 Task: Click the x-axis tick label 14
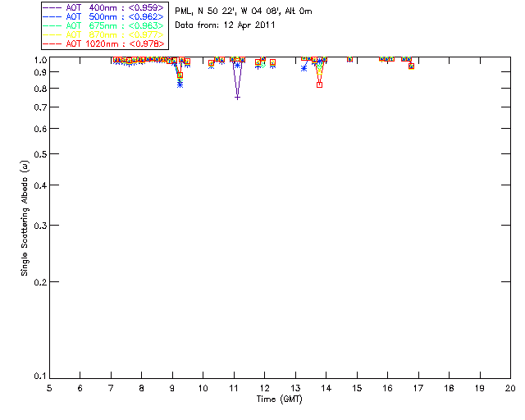click(x=326, y=388)
